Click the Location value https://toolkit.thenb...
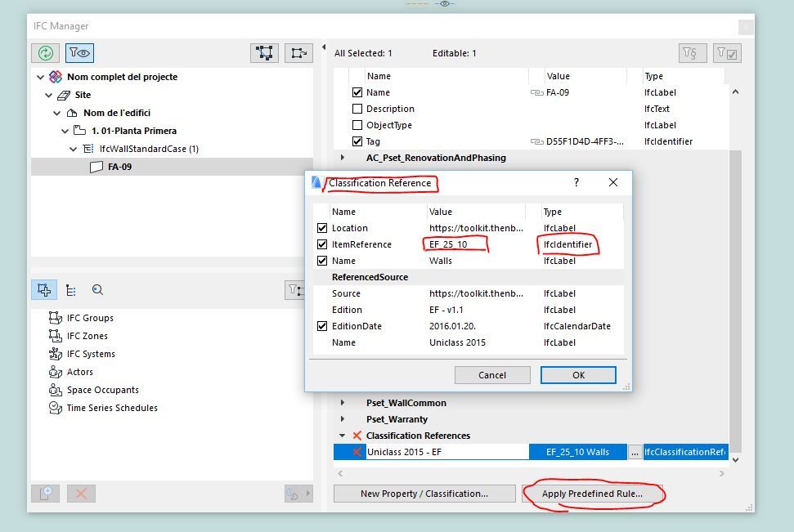794x532 pixels. pyautogui.click(x=476, y=228)
